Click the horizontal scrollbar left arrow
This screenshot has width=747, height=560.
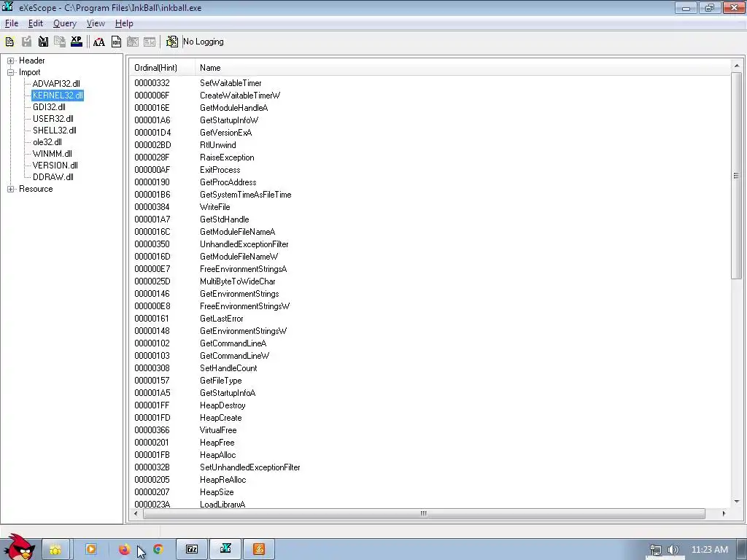point(136,513)
